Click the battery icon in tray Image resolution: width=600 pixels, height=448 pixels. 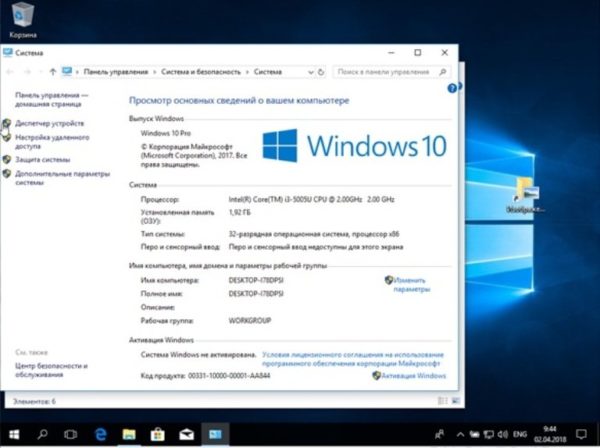pos(474,434)
